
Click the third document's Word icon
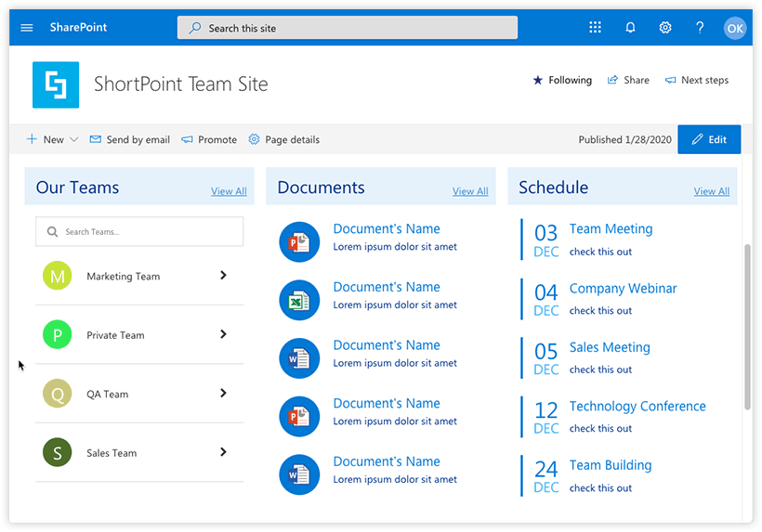(299, 358)
